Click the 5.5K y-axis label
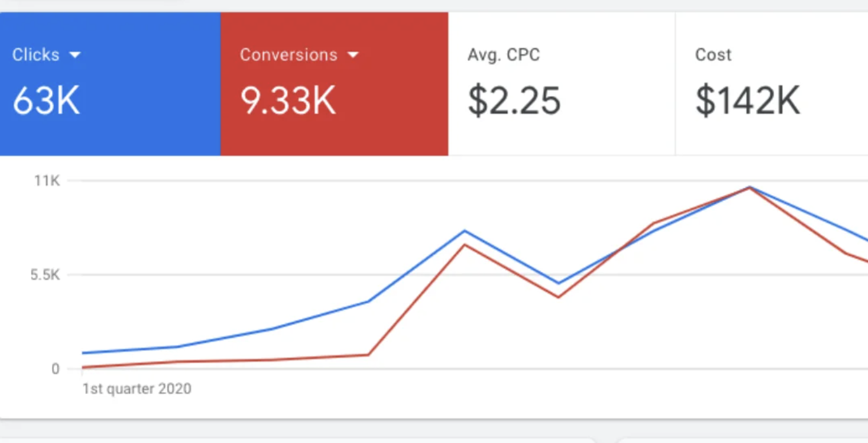Image resolution: width=868 pixels, height=443 pixels. coord(45,275)
